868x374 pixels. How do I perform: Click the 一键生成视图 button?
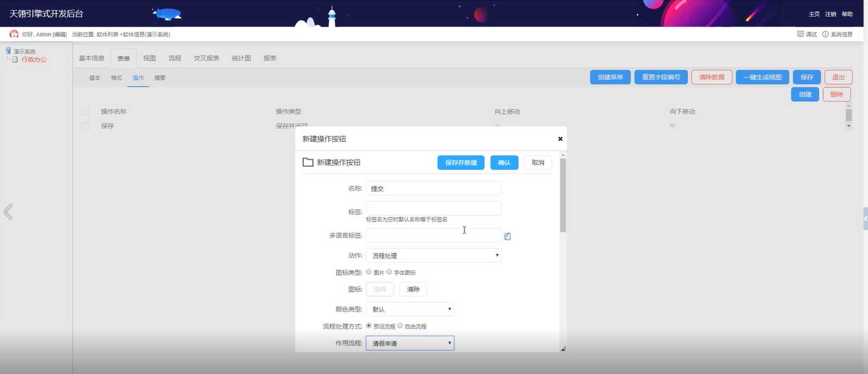coord(762,77)
